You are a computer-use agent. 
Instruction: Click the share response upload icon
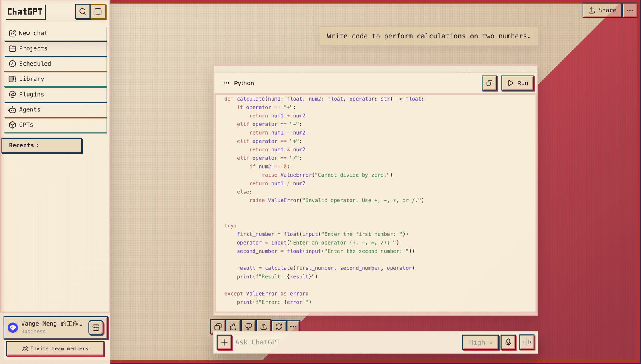pyautogui.click(x=264, y=326)
